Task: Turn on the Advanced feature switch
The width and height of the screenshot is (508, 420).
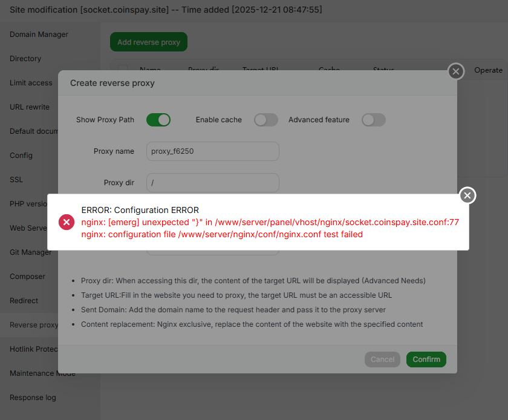Action: [373, 120]
